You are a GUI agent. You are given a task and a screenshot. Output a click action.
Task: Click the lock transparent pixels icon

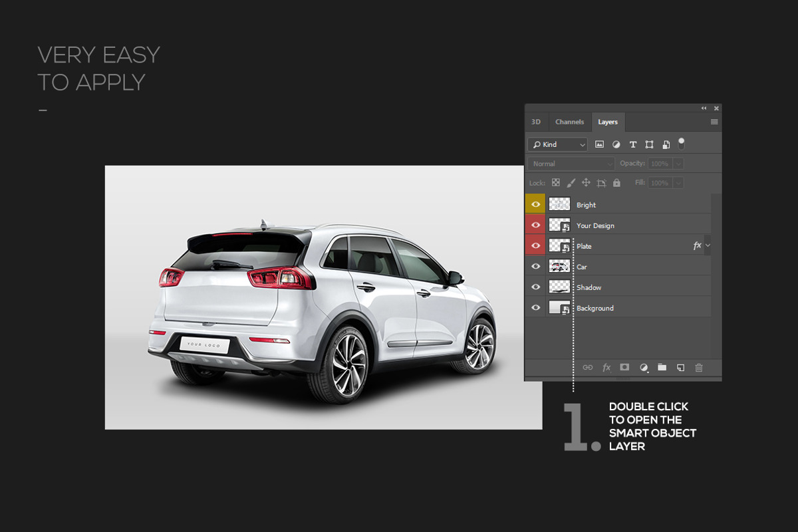tap(555, 182)
